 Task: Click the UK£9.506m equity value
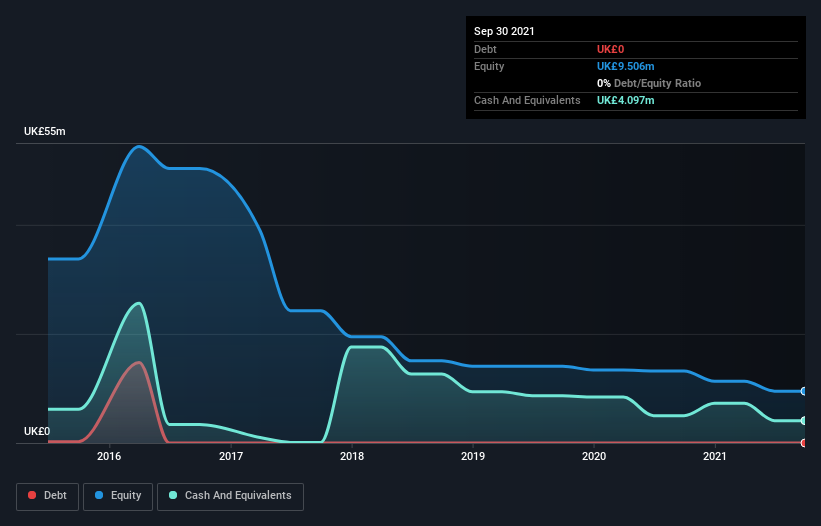626,66
